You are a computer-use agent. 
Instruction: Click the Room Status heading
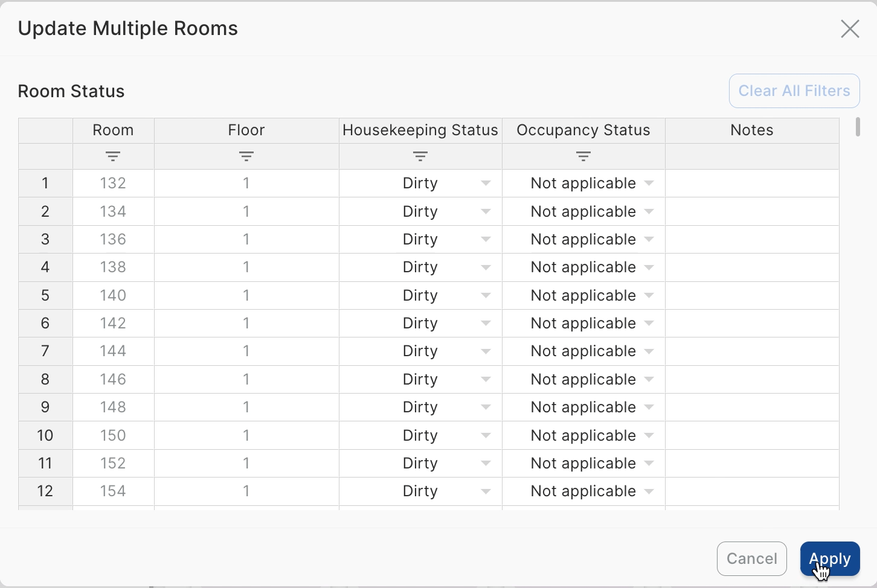(71, 91)
